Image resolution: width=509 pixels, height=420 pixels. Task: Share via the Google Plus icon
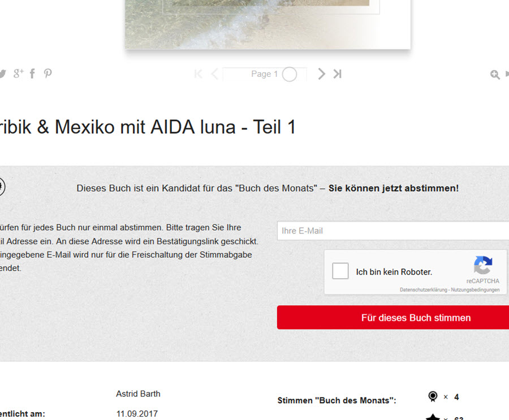tap(19, 73)
